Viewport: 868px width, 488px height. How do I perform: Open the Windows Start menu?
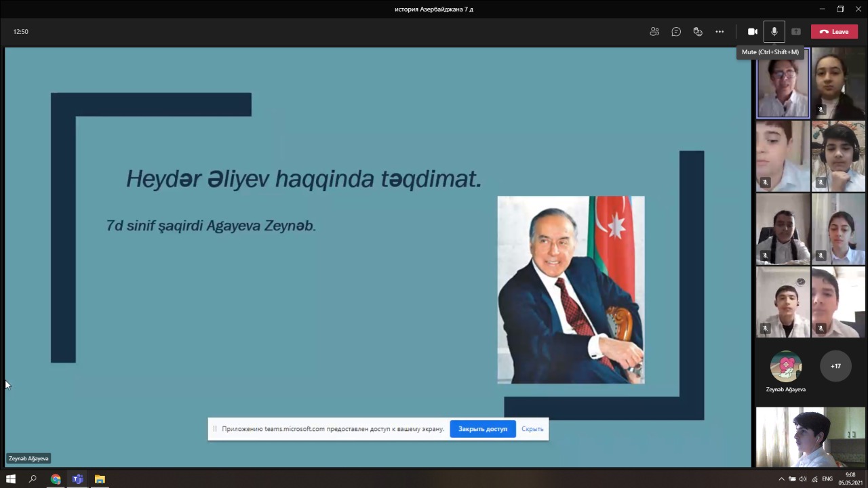pos(11,479)
